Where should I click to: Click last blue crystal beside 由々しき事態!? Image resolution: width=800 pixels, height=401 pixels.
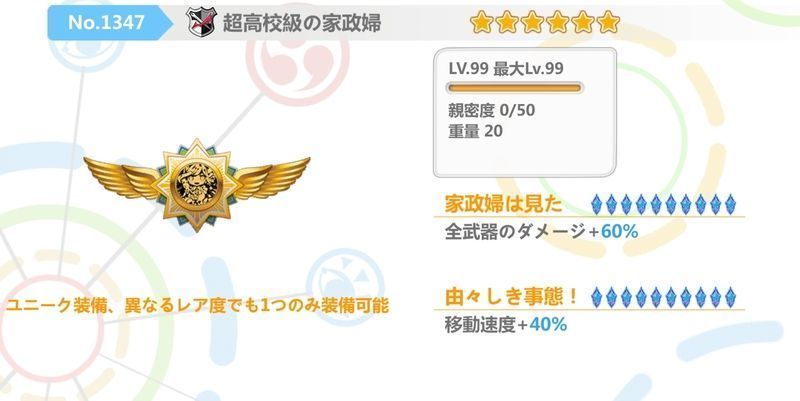coord(730,297)
